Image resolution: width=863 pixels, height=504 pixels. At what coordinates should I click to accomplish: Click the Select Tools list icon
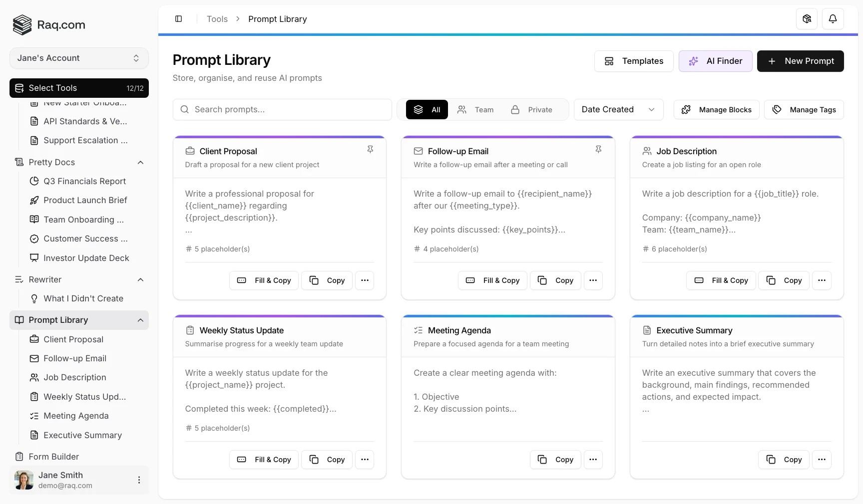19,88
